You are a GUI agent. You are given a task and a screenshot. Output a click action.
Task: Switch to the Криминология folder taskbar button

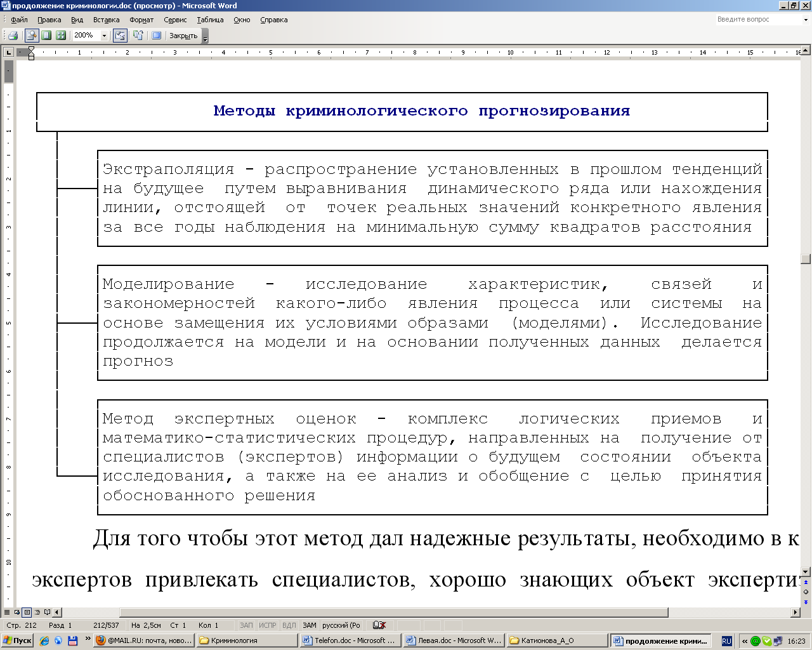[248, 640]
